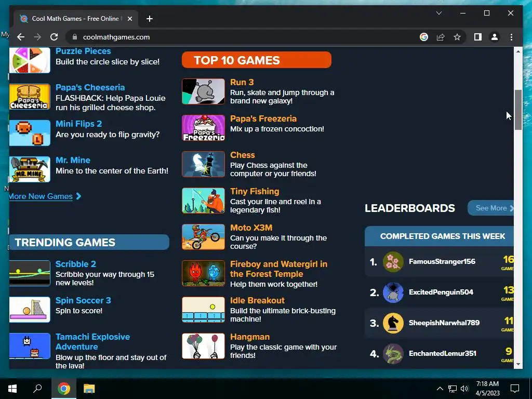532x399 pixels.
Task: Open the volume speaker tray icon
Action: [465, 389]
